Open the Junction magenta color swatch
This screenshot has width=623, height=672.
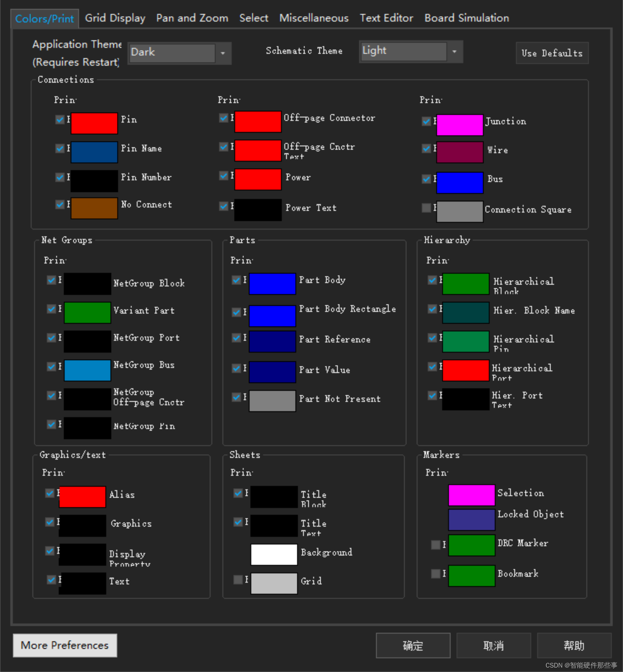click(x=459, y=125)
